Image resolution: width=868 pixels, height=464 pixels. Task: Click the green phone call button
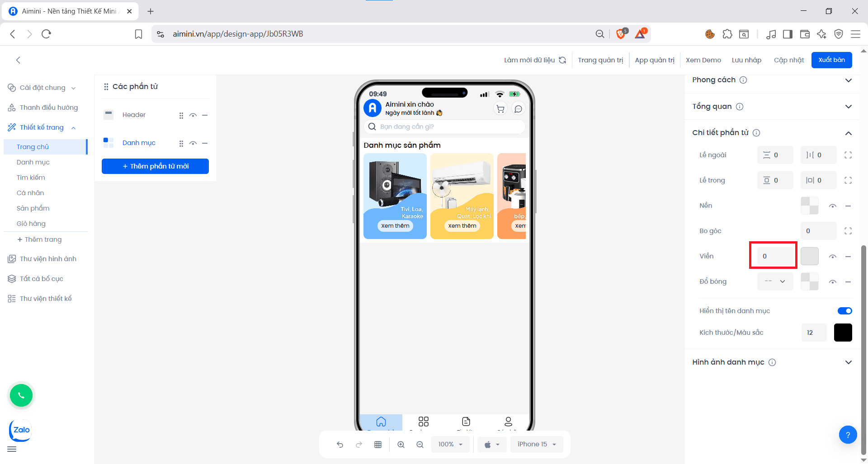[21, 395]
